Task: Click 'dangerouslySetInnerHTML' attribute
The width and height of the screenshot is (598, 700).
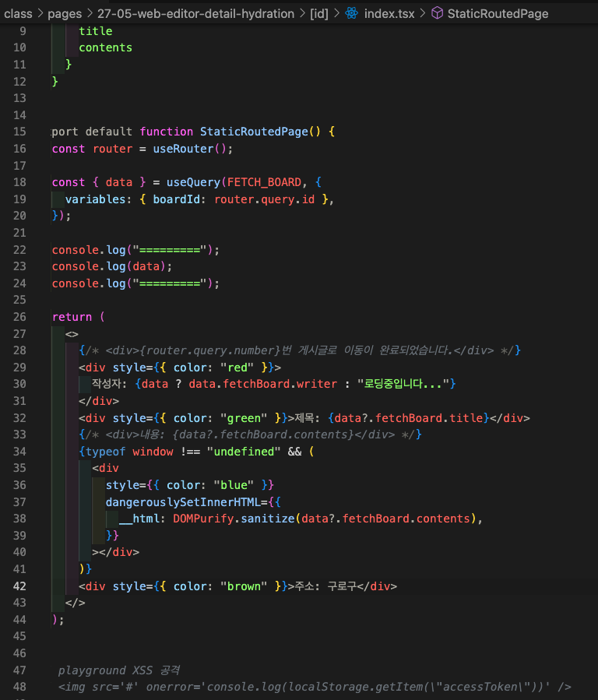Action: [183, 502]
